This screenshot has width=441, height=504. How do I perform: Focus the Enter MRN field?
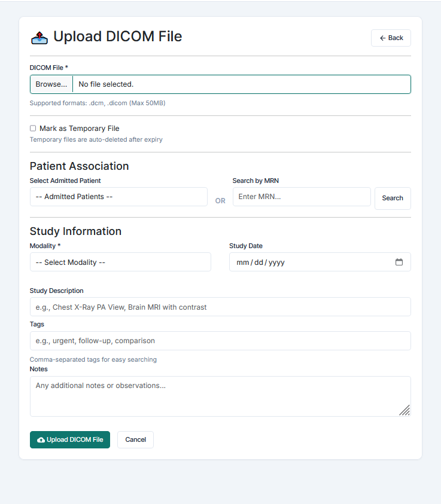(302, 197)
